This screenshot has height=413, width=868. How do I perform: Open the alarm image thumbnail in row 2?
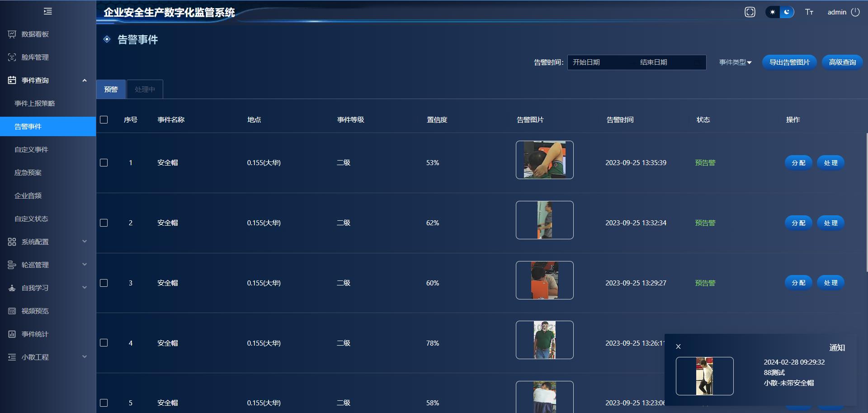pos(545,220)
